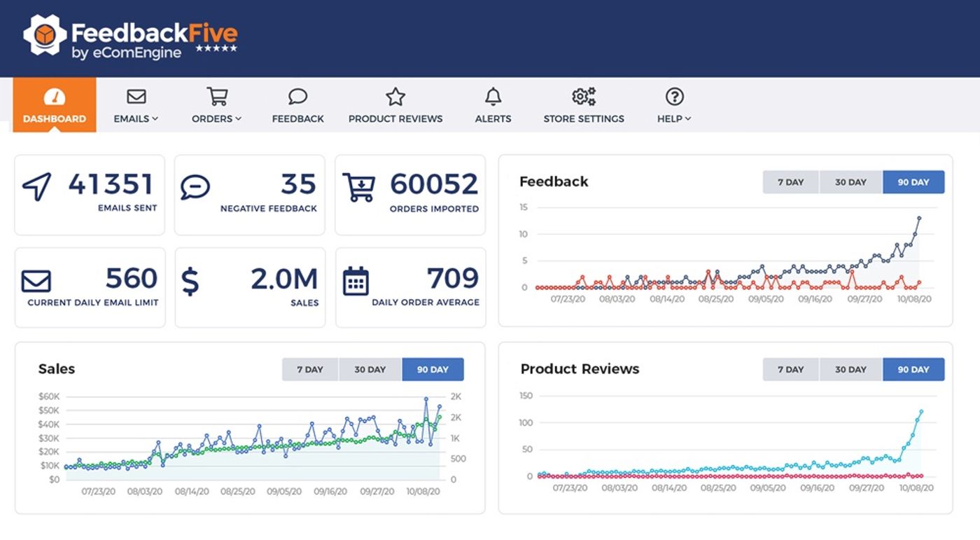Screen dimensions: 980x540
Task: Click the Orders shopping cart icon
Action: 217,97
